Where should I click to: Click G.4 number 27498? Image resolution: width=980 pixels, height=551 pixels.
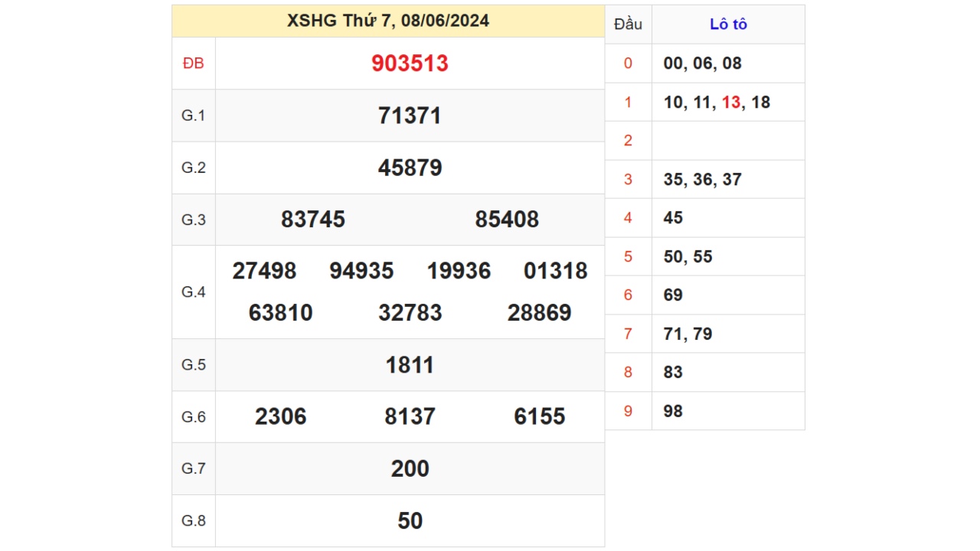click(x=264, y=271)
